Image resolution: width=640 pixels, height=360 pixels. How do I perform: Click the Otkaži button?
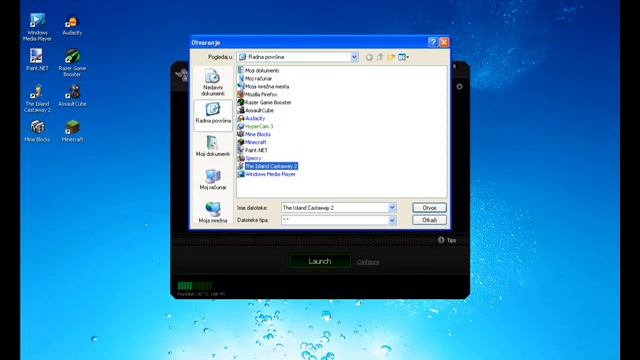429,220
